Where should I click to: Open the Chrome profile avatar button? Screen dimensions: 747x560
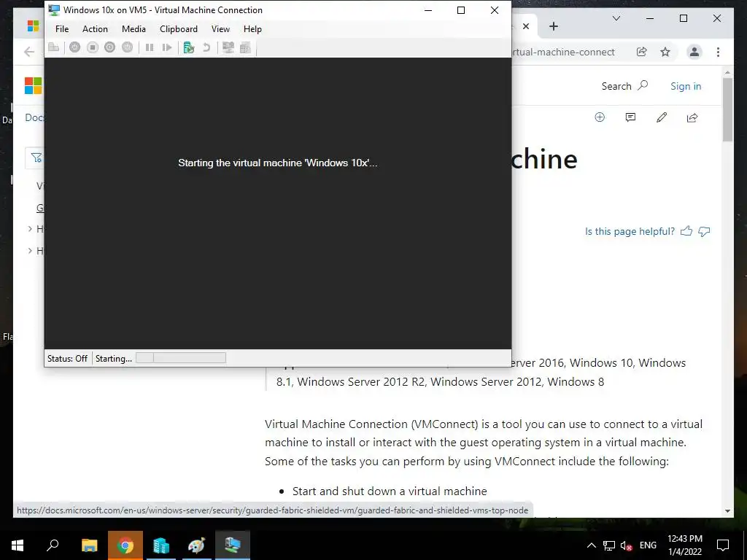[x=694, y=52]
